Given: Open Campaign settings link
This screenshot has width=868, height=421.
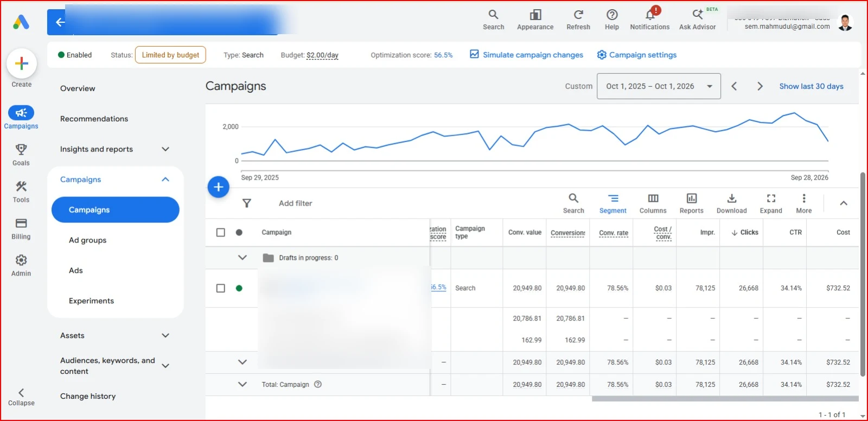Looking at the screenshot, I should pyautogui.click(x=637, y=55).
